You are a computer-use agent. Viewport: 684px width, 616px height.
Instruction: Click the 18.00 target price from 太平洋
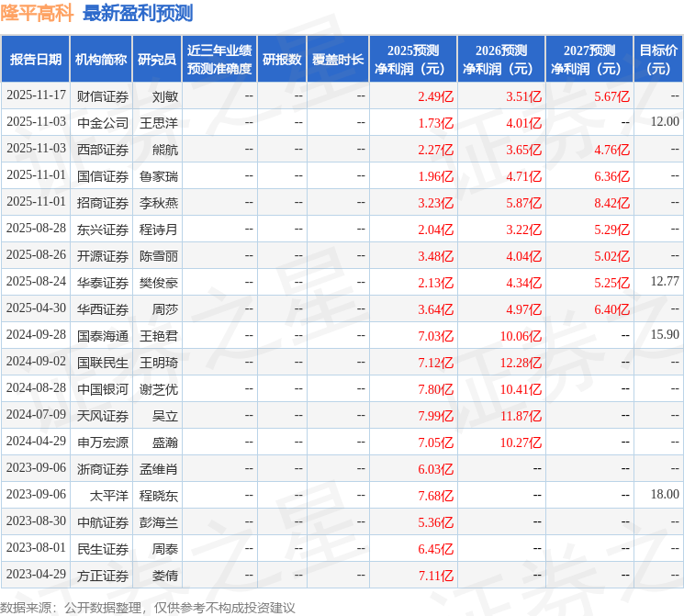[x=665, y=495]
